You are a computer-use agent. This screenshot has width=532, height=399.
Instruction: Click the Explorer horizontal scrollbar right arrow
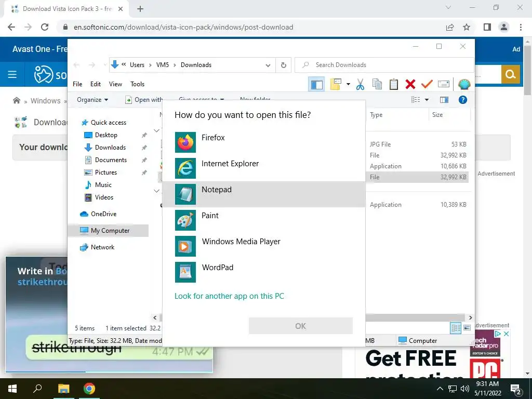point(470,317)
